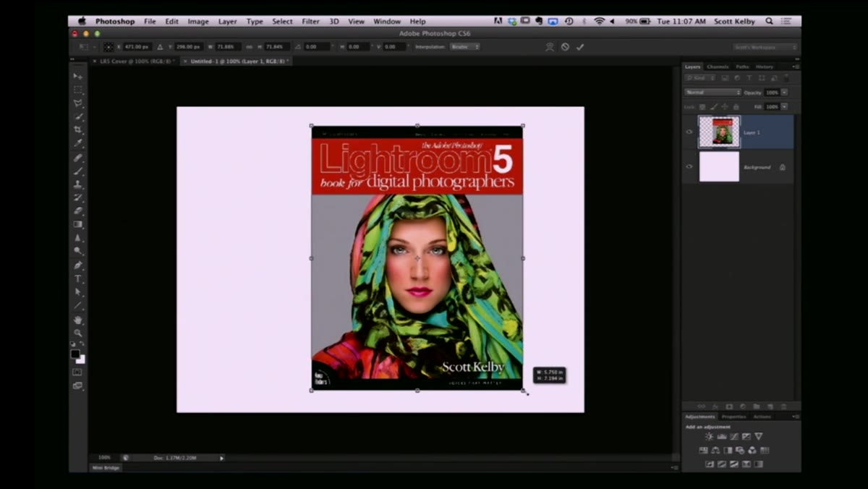Toggle lock all padlock in Layers panel

click(x=736, y=106)
